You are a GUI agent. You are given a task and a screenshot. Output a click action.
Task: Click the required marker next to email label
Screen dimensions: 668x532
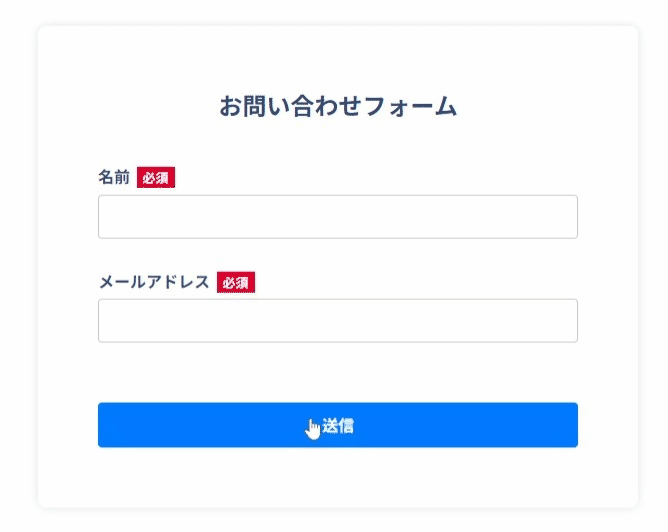(x=236, y=282)
